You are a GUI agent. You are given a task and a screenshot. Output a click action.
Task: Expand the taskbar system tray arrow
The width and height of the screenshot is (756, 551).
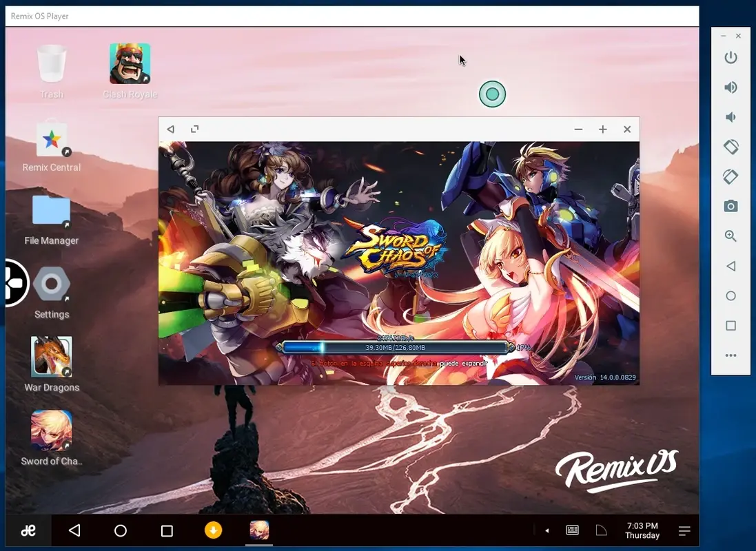547,530
